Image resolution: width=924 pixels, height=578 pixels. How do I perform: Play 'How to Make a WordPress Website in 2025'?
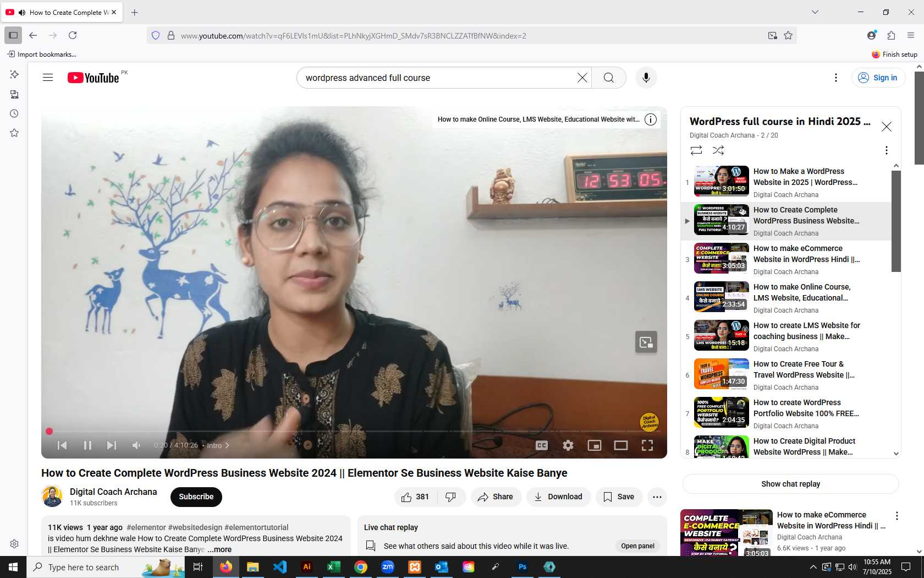[787, 182]
